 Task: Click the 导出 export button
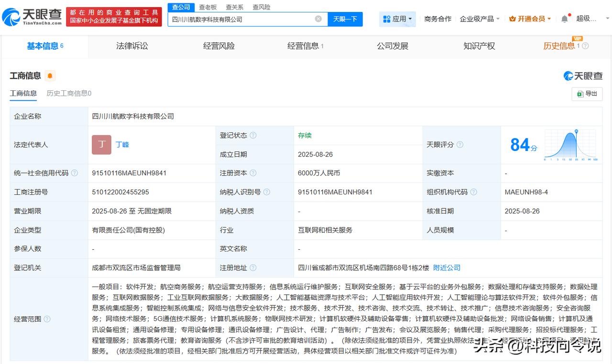[587, 94]
